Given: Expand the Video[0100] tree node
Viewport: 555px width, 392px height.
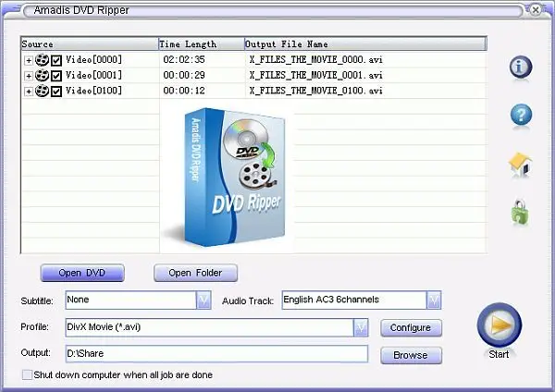Looking at the screenshot, I should pyautogui.click(x=29, y=92).
